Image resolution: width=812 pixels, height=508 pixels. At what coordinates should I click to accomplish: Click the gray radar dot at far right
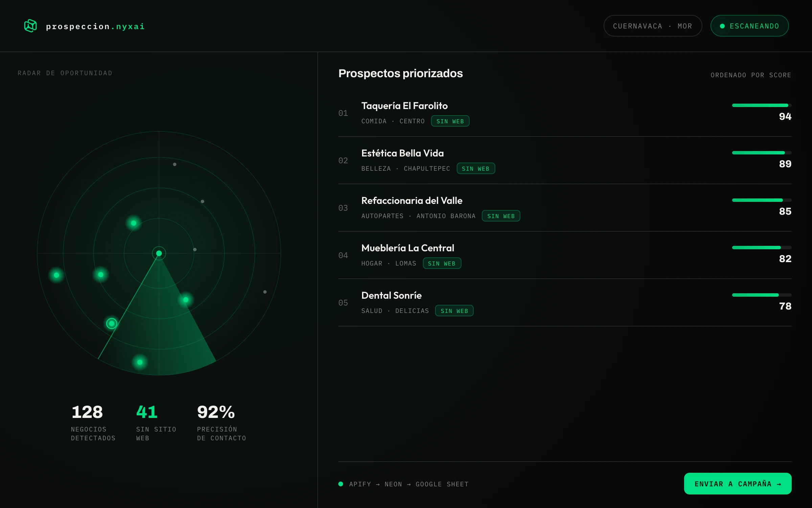click(x=265, y=292)
